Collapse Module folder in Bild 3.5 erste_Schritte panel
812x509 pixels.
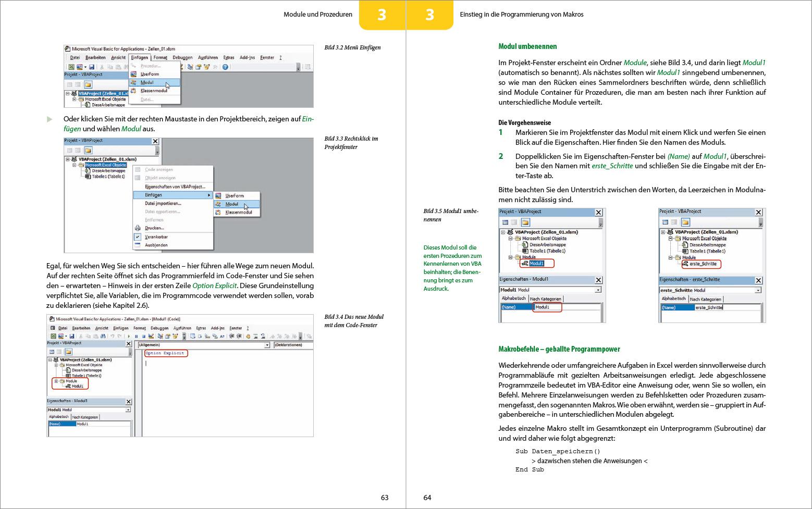point(670,258)
